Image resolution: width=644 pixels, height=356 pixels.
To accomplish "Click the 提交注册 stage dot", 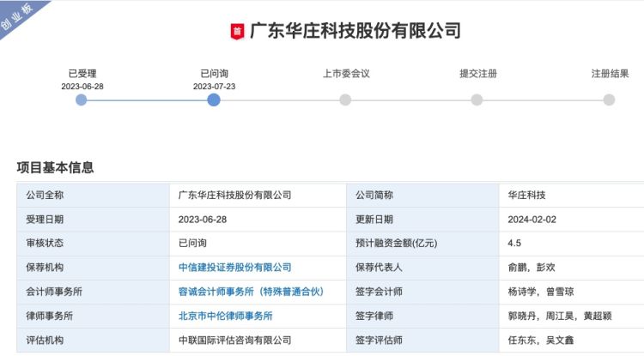I will tap(477, 100).
